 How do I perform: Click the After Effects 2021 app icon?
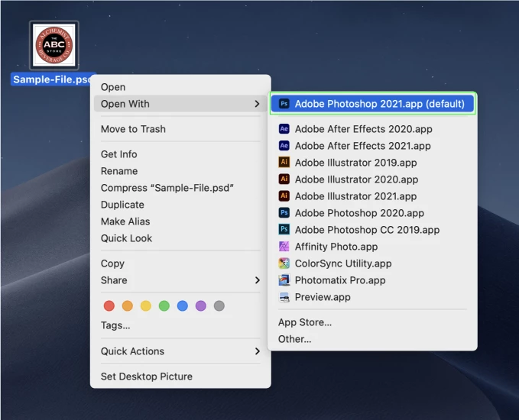(284, 146)
